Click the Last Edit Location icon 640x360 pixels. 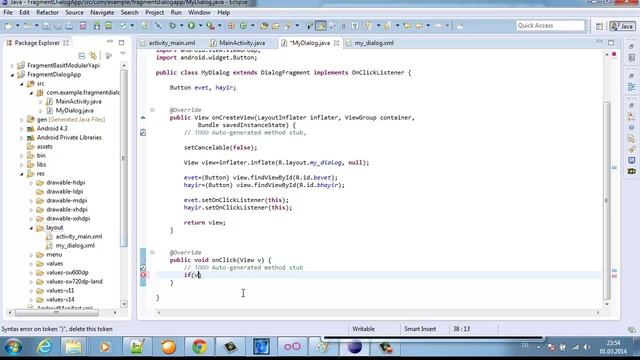(407, 26)
